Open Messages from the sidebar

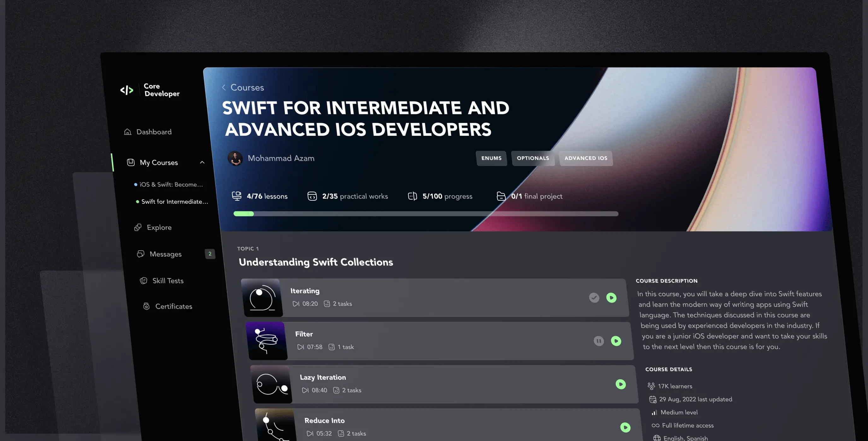166,254
